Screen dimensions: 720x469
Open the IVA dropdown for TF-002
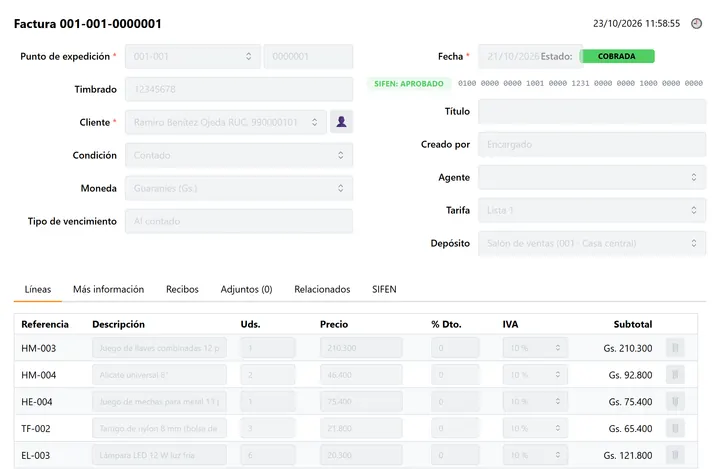click(x=535, y=428)
